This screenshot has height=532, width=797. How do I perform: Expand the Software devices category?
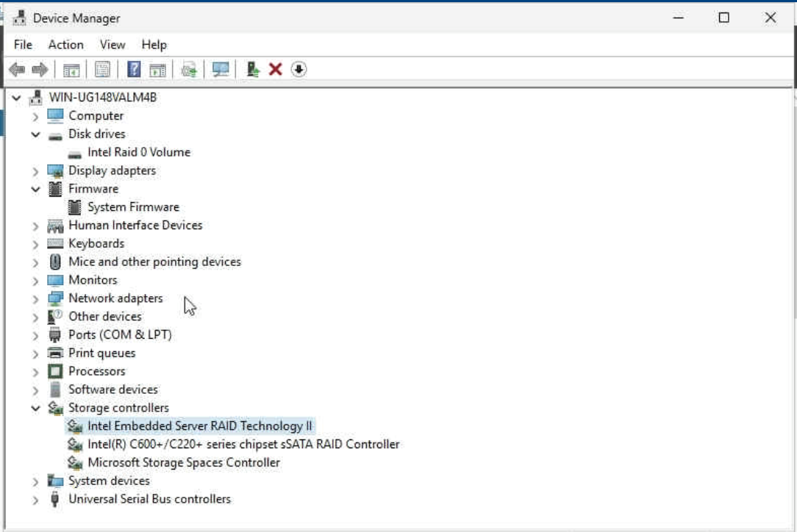[35, 390]
